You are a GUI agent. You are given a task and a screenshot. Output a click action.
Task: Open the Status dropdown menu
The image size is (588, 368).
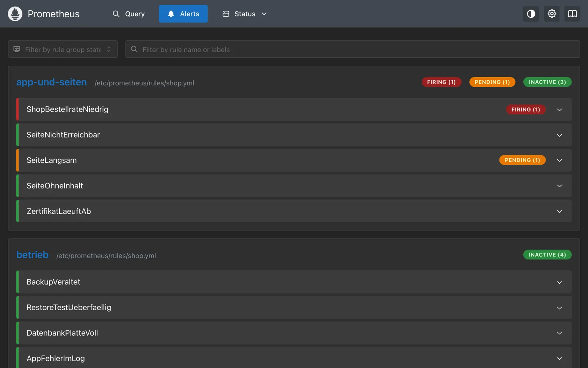coord(245,14)
